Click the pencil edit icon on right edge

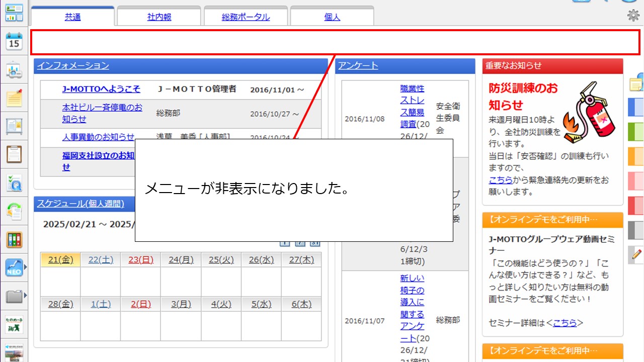[x=636, y=255]
